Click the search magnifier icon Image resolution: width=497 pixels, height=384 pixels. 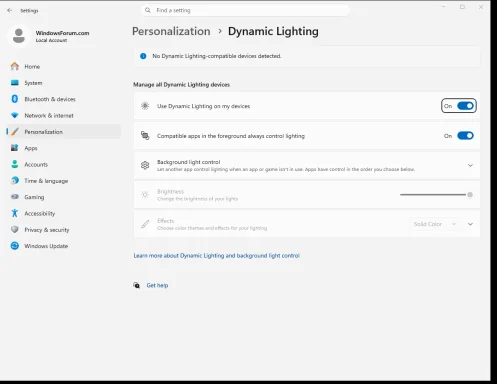click(x=148, y=10)
